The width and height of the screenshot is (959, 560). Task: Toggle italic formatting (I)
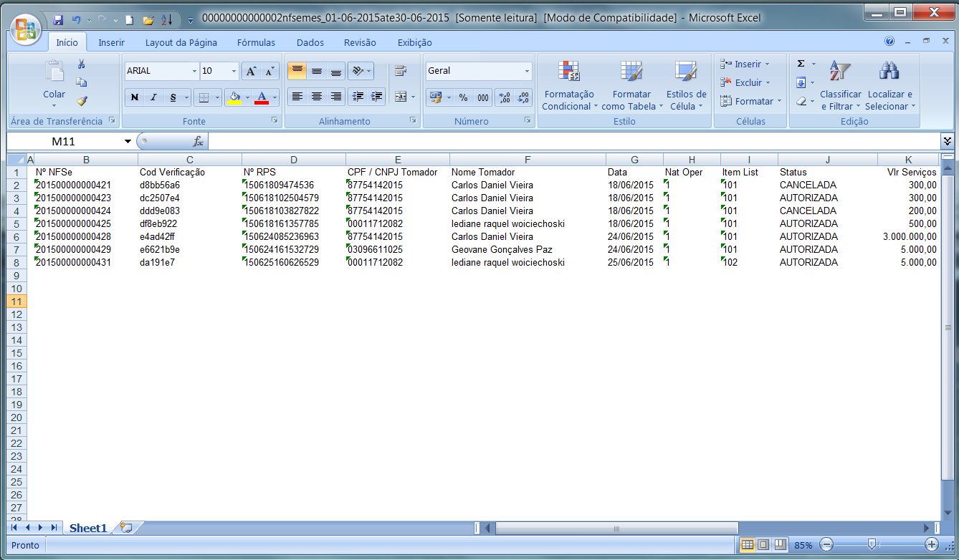coord(153,97)
